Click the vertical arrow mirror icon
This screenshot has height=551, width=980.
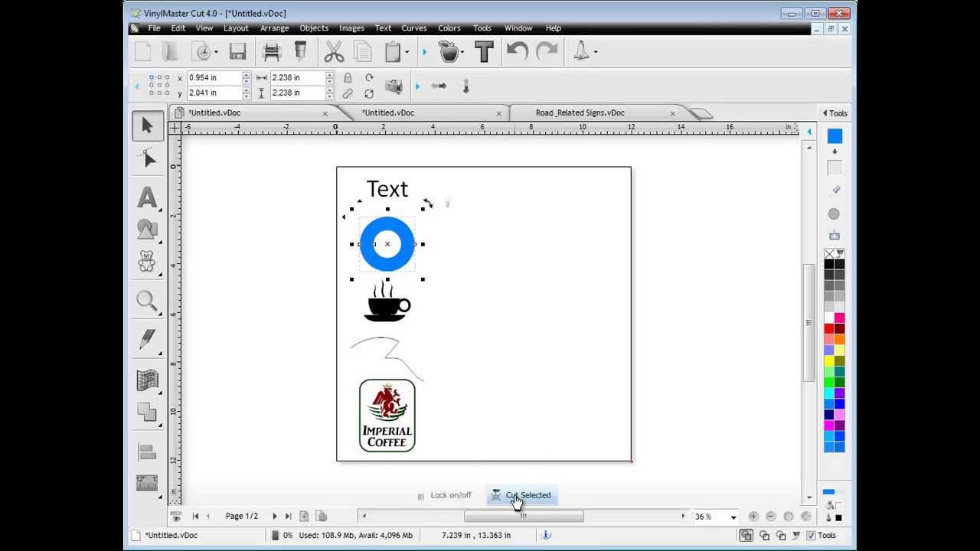click(465, 86)
